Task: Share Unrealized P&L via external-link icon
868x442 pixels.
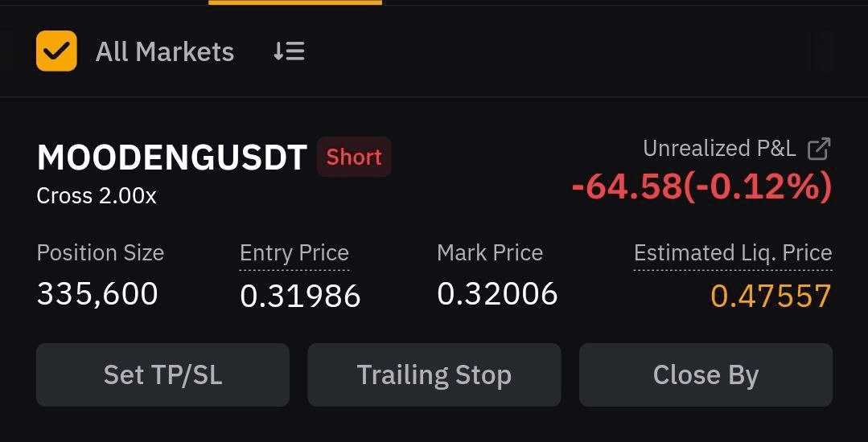Action: pyautogui.click(x=819, y=149)
